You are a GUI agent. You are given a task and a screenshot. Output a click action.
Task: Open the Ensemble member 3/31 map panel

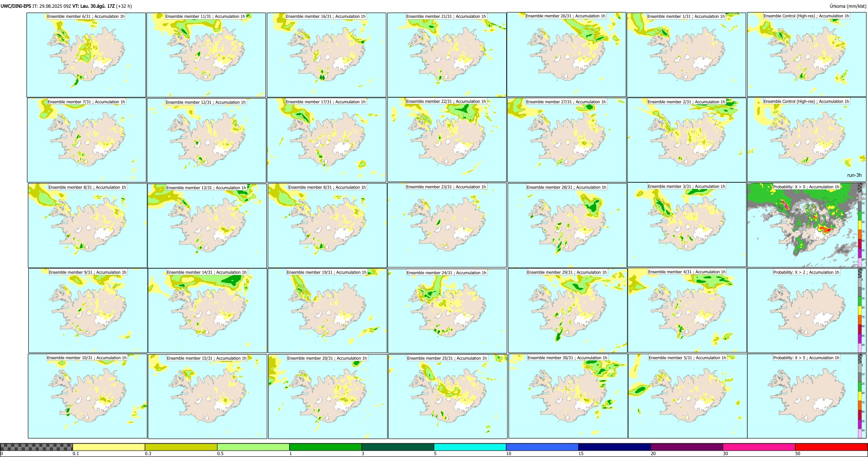click(687, 224)
